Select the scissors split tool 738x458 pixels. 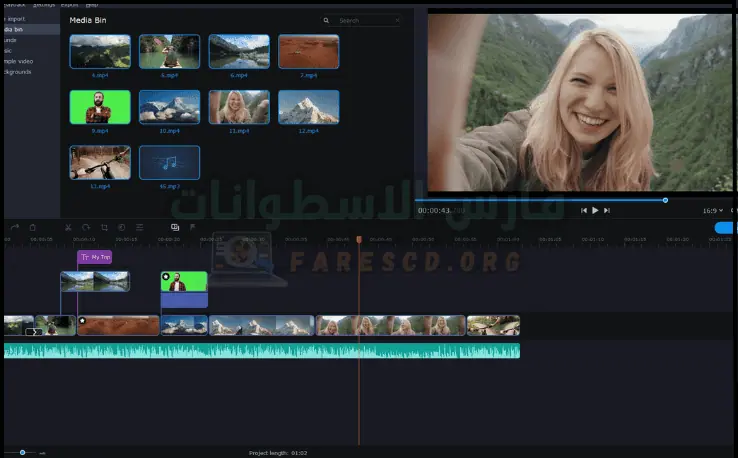tap(68, 227)
